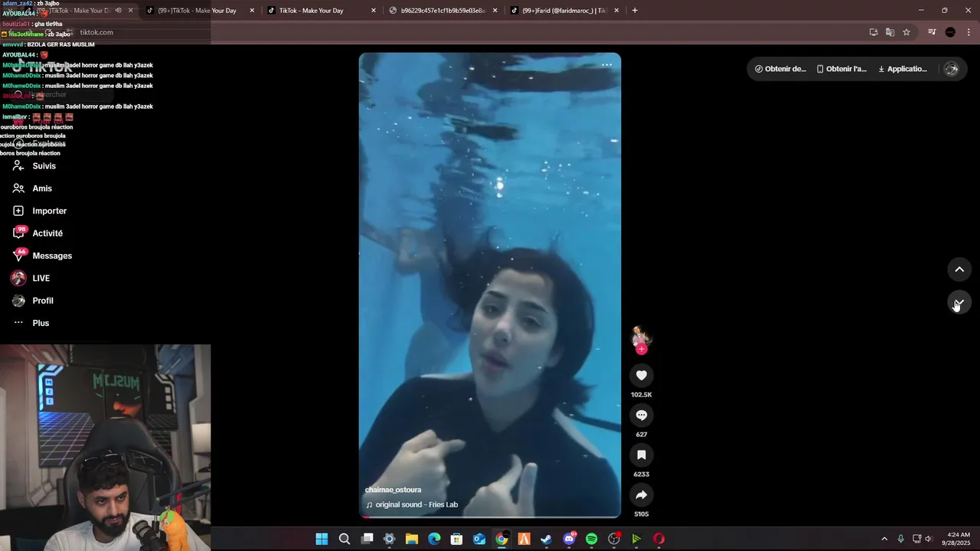Image resolution: width=980 pixels, height=551 pixels.
Task: Switch to the Farid (@faridmaroc_) tab
Action: point(564,11)
